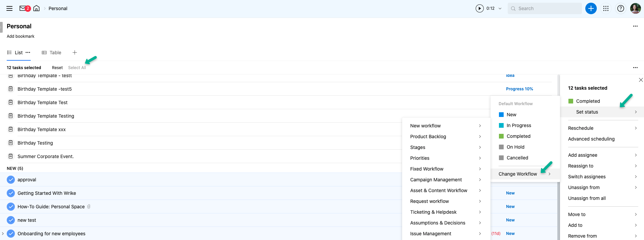Add a new view with plus icon

75,53
